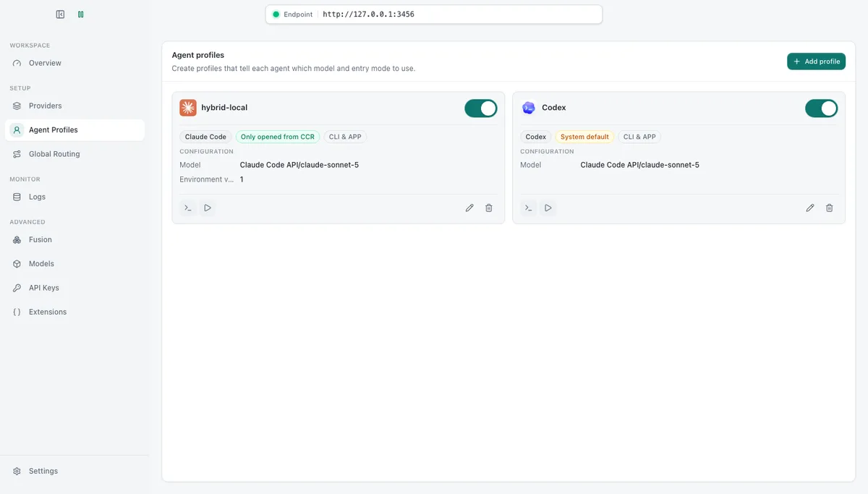
Task: Click the Add profile button
Action: [x=816, y=61]
